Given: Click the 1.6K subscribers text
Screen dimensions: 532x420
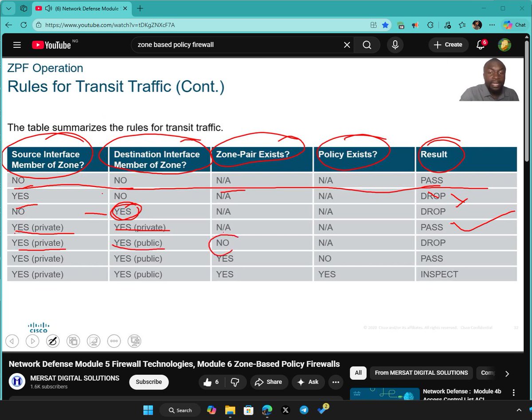Looking at the screenshot, I should [49, 387].
